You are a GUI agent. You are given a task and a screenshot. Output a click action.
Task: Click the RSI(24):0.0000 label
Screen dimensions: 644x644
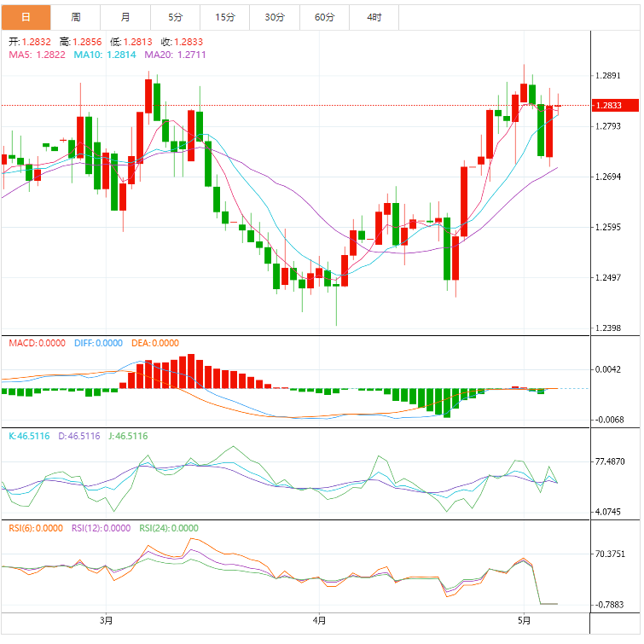coord(169,528)
